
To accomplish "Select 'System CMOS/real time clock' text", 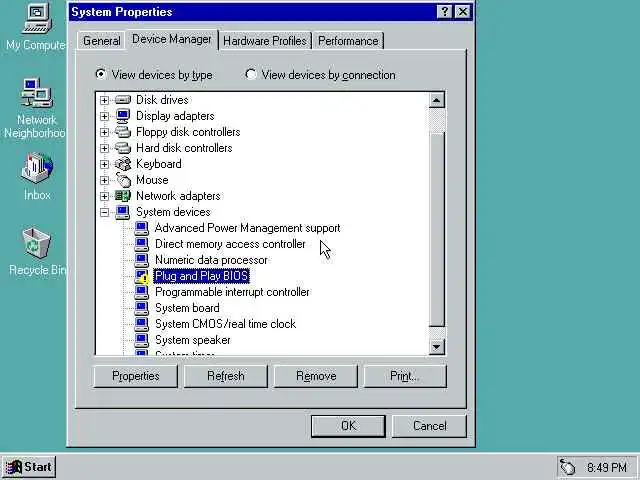I will (225, 324).
